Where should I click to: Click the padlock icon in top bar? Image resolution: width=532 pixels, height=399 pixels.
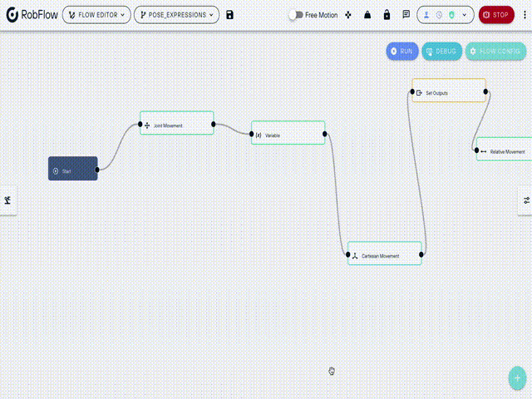tap(387, 15)
